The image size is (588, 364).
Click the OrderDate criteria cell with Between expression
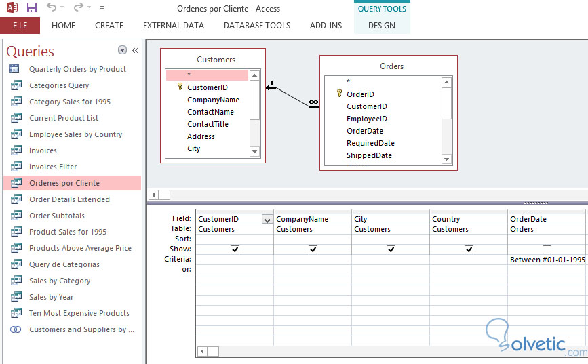pos(547,260)
